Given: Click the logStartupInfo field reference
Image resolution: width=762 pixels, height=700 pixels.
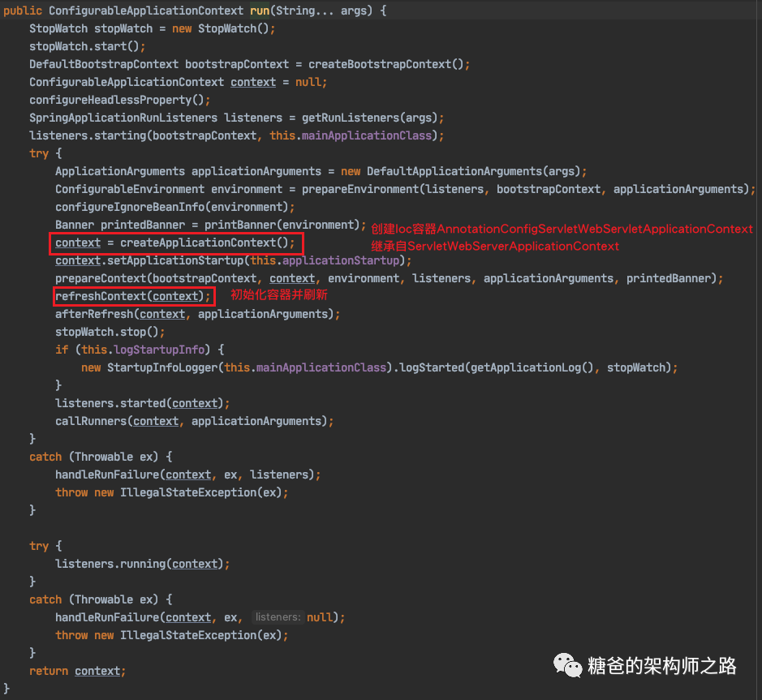Looking at the screenshot, I should [x=159, y=350].
